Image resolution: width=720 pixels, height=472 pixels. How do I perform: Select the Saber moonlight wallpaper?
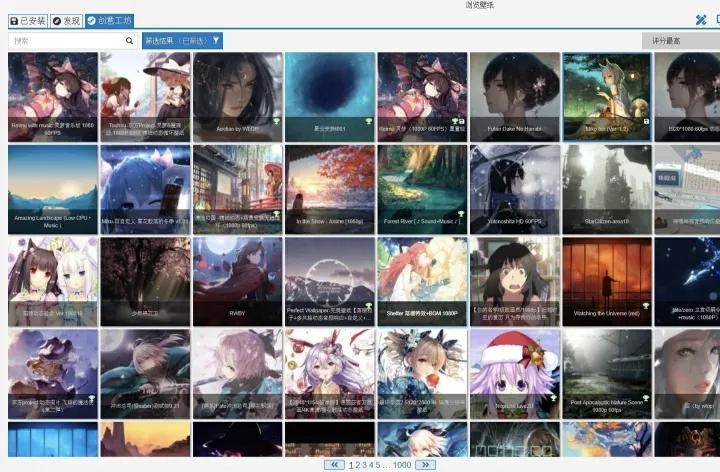(x=145, y=374)
